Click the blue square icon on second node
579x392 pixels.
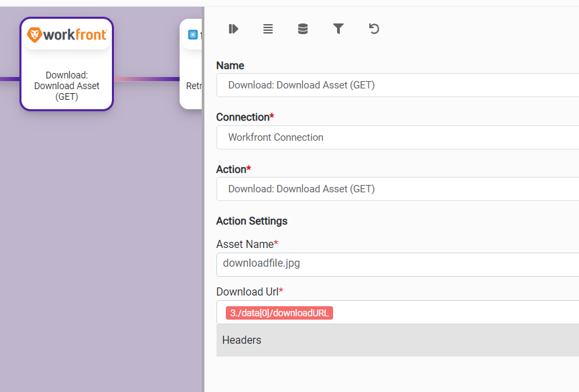(x=193, y=35)
